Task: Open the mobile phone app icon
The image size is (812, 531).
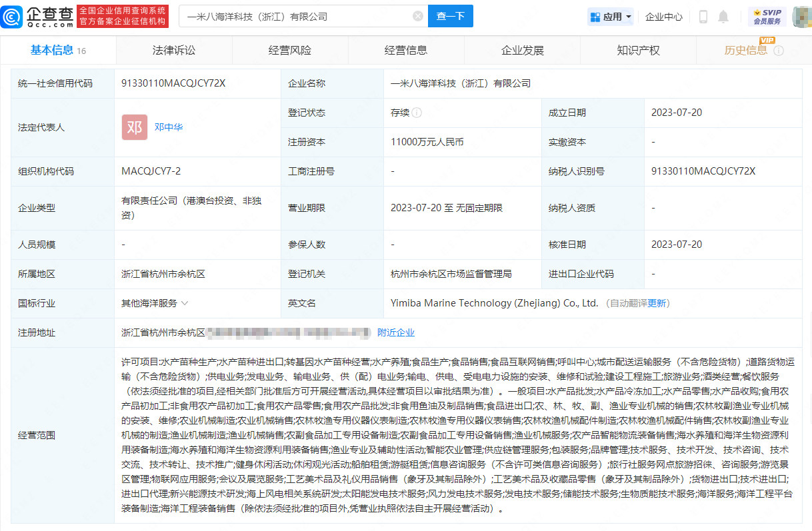Action: point(703,17)
